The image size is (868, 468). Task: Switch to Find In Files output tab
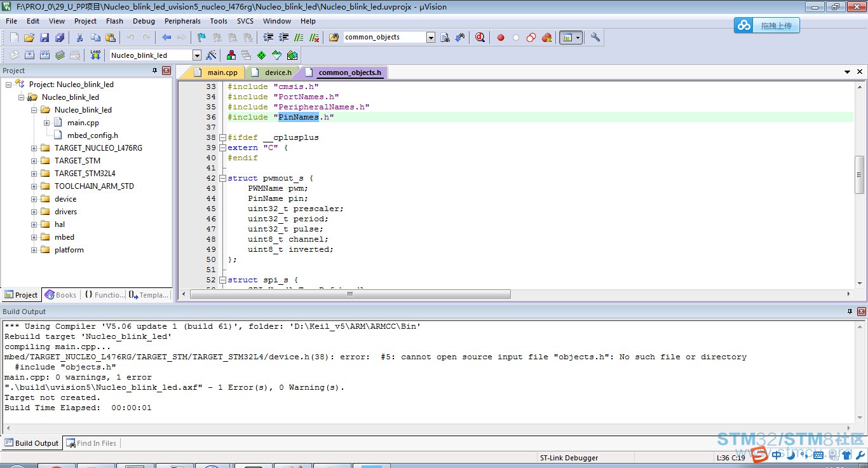92,443
